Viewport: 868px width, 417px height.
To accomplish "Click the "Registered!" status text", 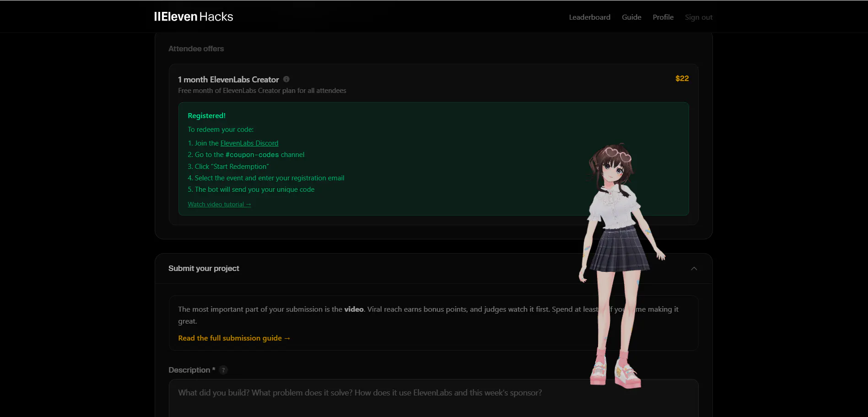I will pos(206,116).
